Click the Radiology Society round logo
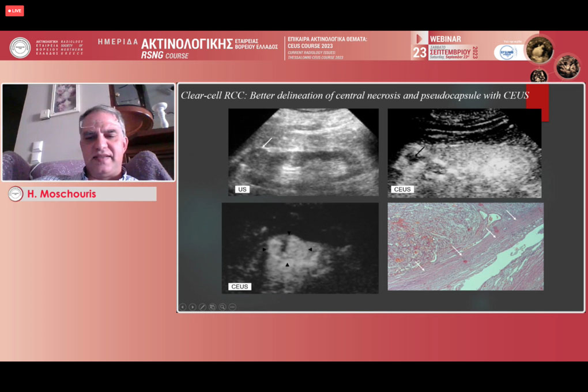 [20, 47]
